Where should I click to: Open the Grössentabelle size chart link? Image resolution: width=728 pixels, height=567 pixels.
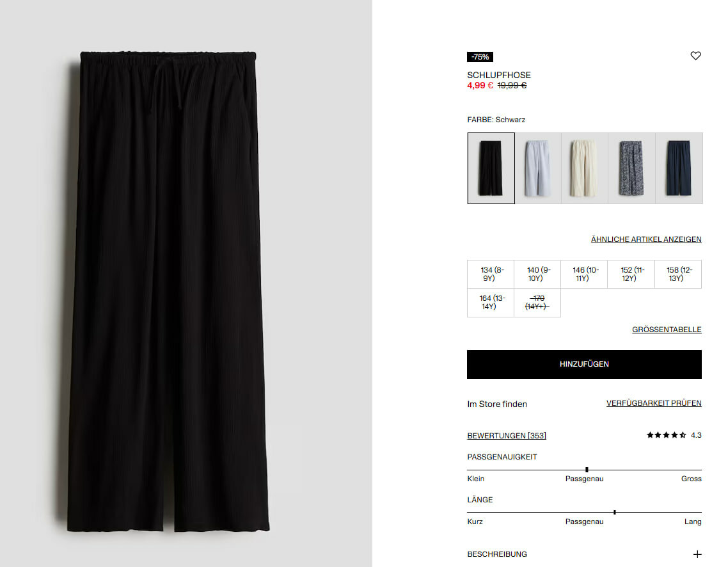[x=666, y=329]
